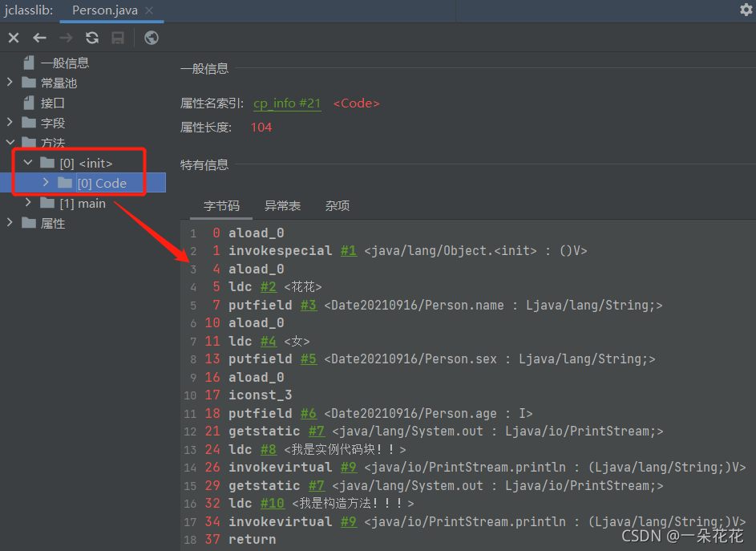The image size is (756, 551).
Task: Switch to the 杂项 tab
Action: click(337, 206)
